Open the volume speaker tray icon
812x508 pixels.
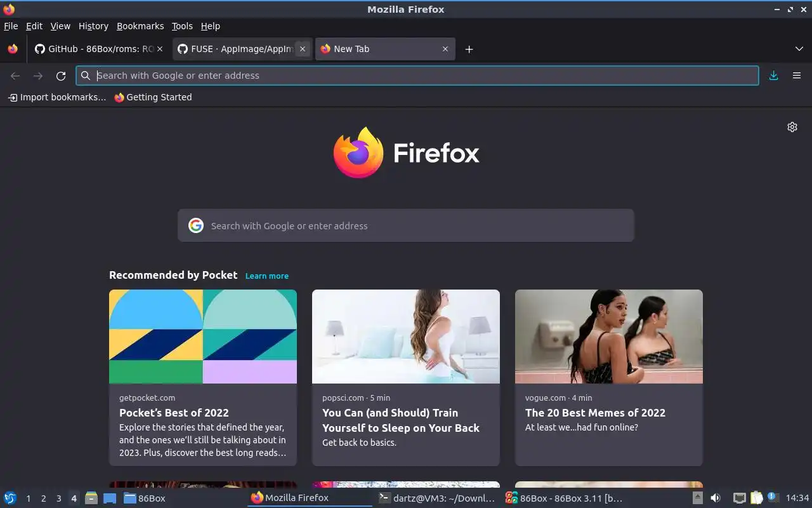click(x=715, y=498)
